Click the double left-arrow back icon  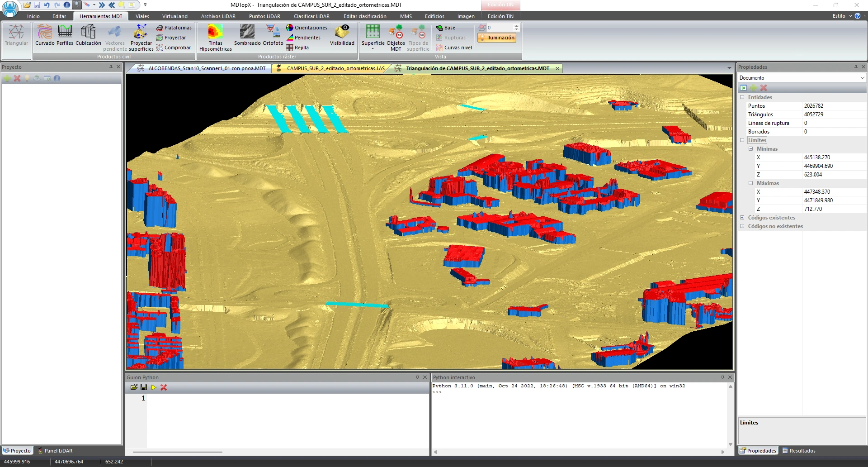coord(111,5)
